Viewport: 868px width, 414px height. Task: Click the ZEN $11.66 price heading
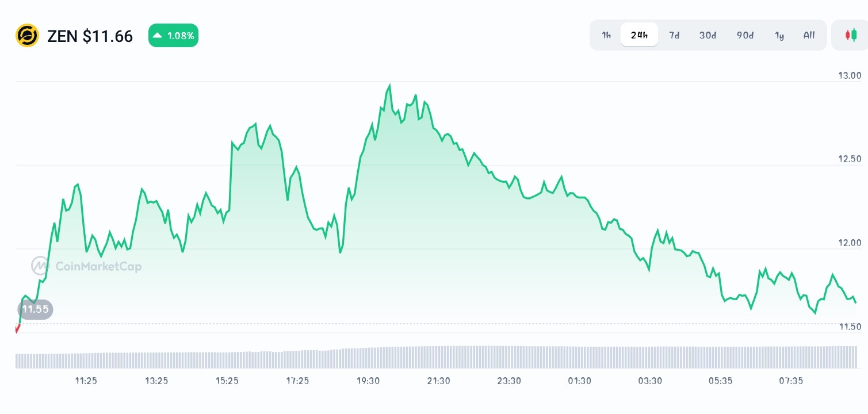(x=90, y=36)
